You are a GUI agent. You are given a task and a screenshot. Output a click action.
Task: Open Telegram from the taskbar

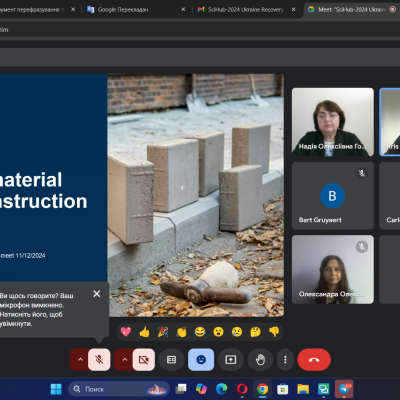click(344, 389)
